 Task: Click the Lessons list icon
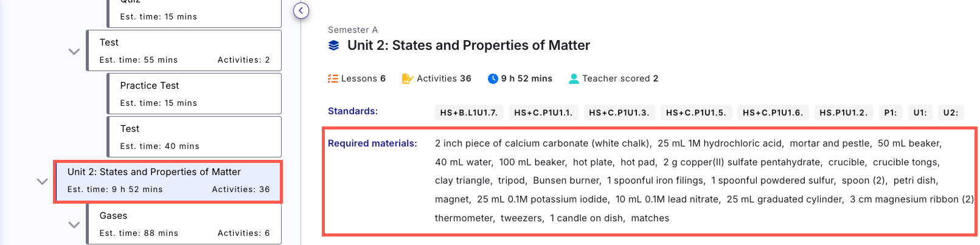[x=333, y=78]
